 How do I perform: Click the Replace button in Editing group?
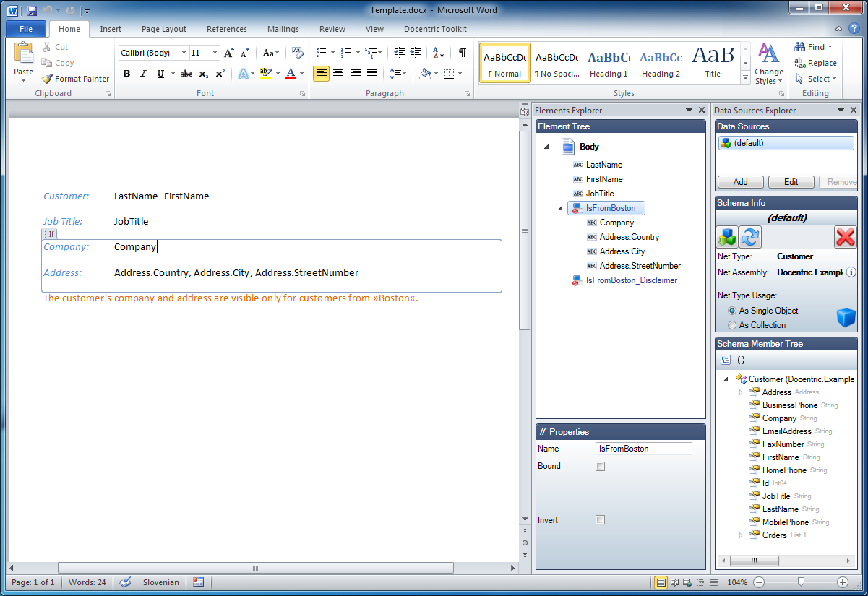click(x=816, y=63)
